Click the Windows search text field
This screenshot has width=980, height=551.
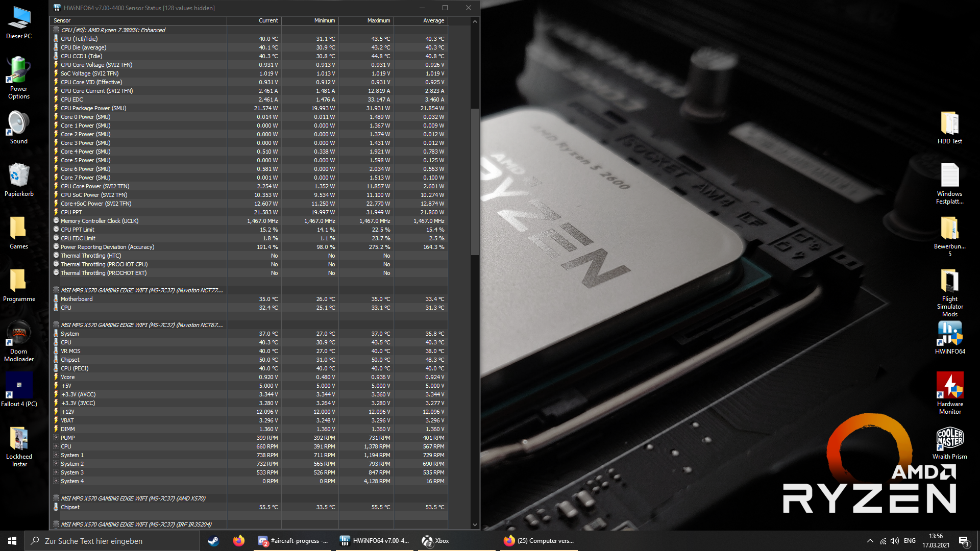coord(112,541)
